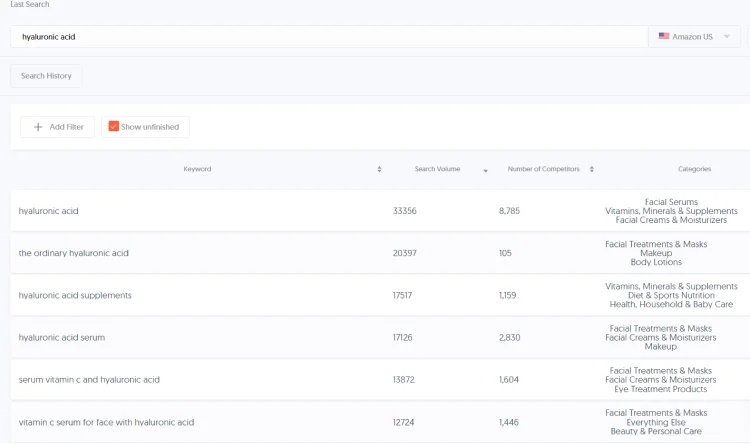Click competitors value 105
The image size is (750, 444).
505,253
